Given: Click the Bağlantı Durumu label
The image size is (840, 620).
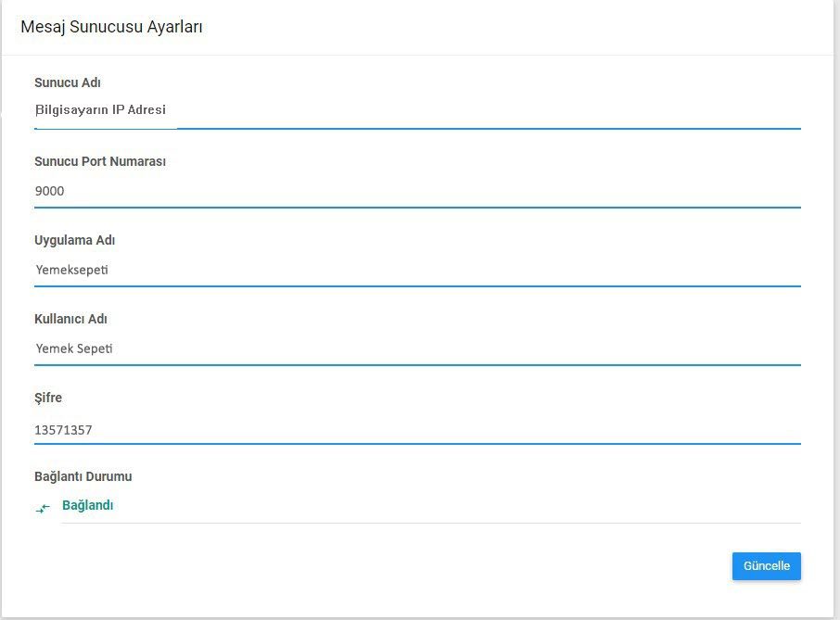Looking at the screenshot, I should click(x=83, y=476).
